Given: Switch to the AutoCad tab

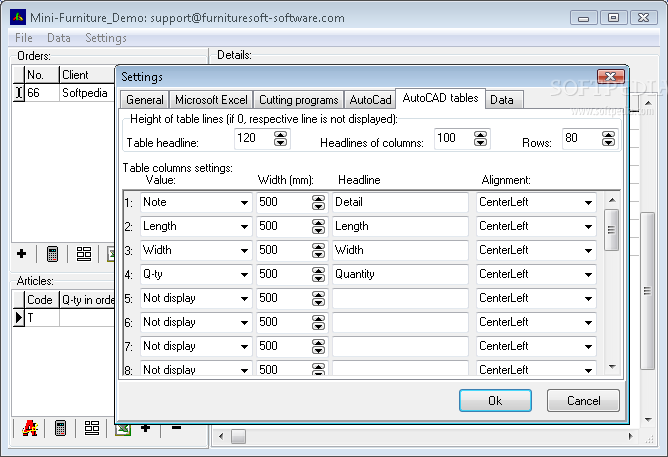Looking at the screenshot, I should pyautogui.click(x=370, y=100).
